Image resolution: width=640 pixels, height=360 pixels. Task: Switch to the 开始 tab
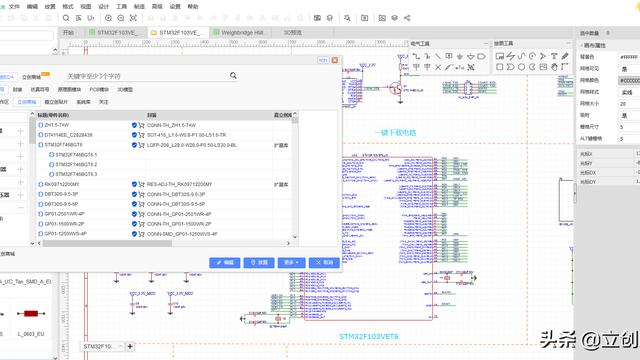click(x=68, y=32)
